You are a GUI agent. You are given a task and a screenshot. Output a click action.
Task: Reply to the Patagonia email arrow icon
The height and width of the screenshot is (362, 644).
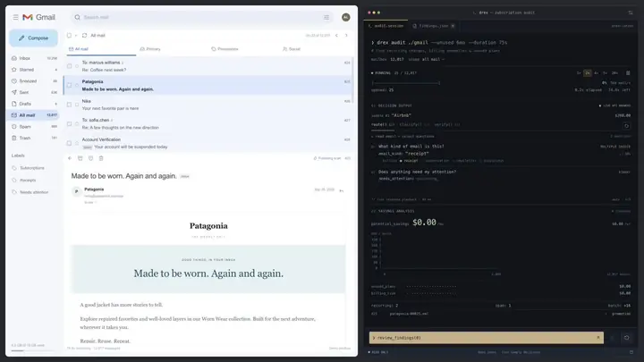coord(342,190)
